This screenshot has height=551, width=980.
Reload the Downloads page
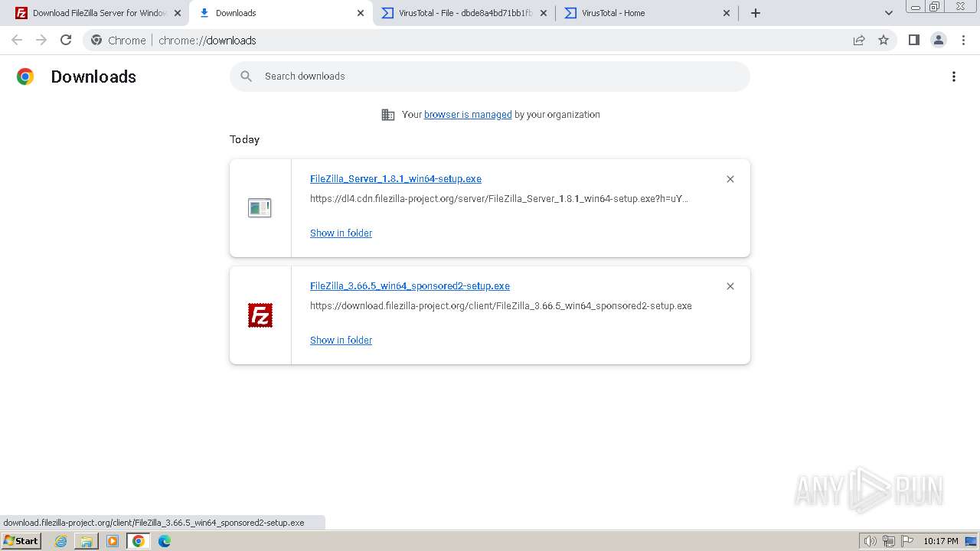[x=66, y=40]
